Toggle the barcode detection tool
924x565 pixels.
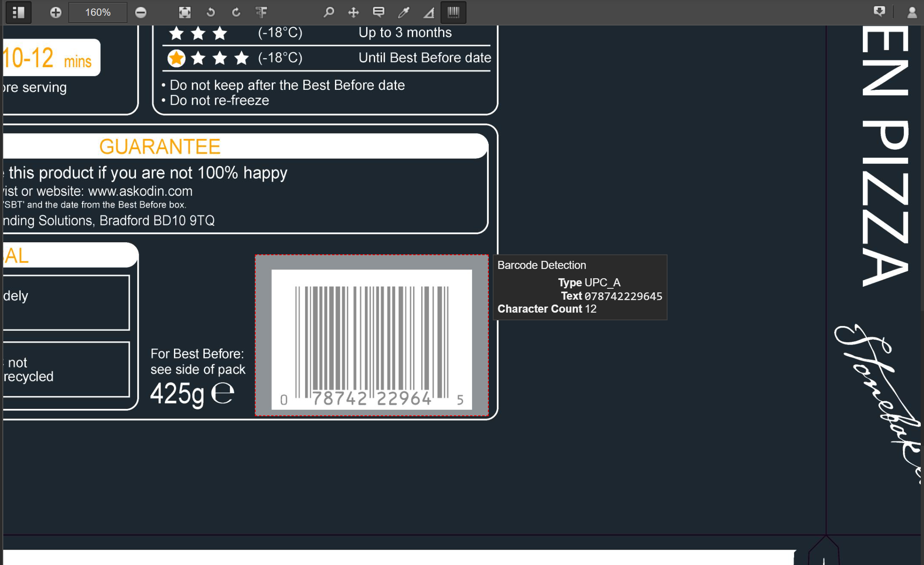454,13
